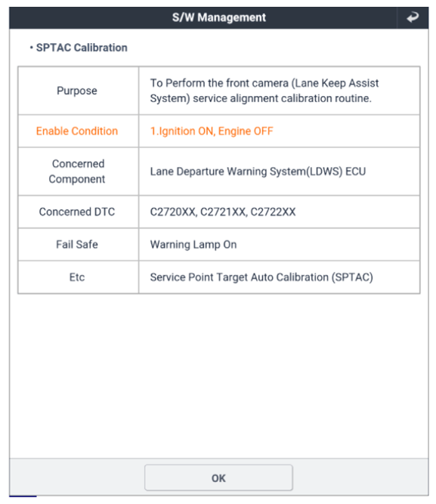The image size is (436, 504).
Task: Click the footer bar beside the OK button
Action: 360,477
